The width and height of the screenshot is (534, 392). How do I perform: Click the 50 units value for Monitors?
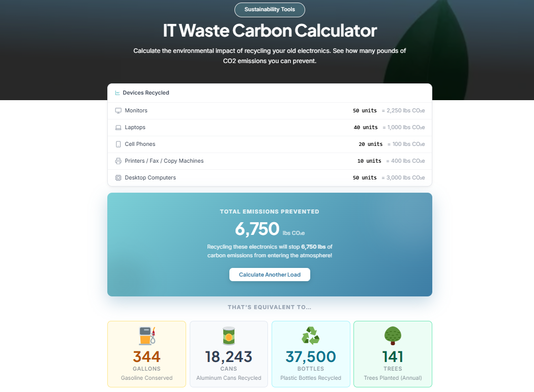pos(365,111)
